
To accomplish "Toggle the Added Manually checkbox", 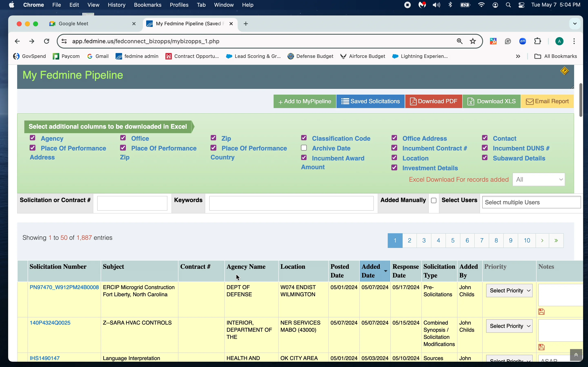I will tap(434, 200).
